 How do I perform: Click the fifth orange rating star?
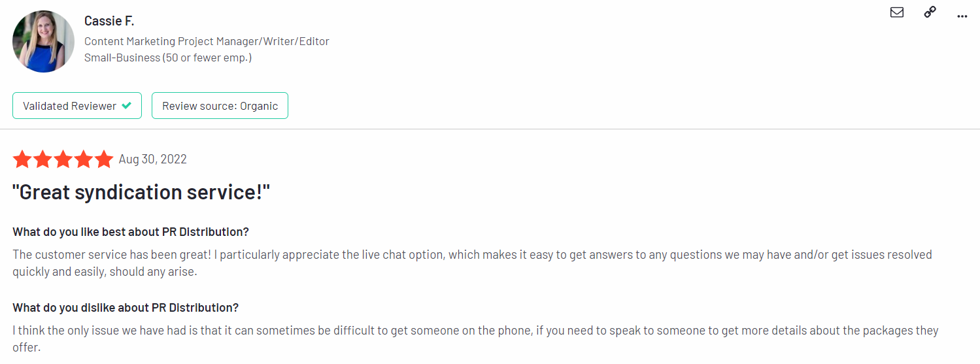point(103,159)
